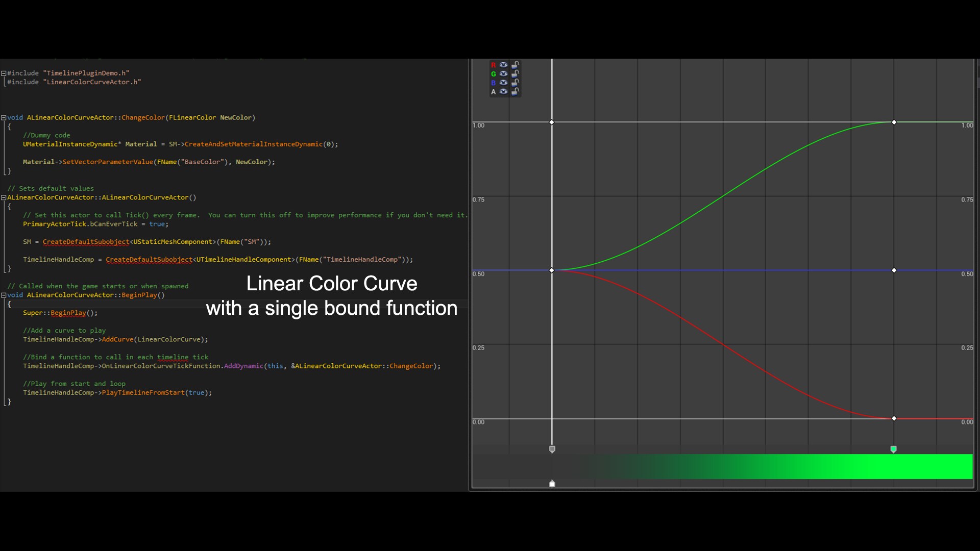The image size is (980, 551).
Task: Lock the G channel curve
Action: pyautogui.click(x=514, y=74)
